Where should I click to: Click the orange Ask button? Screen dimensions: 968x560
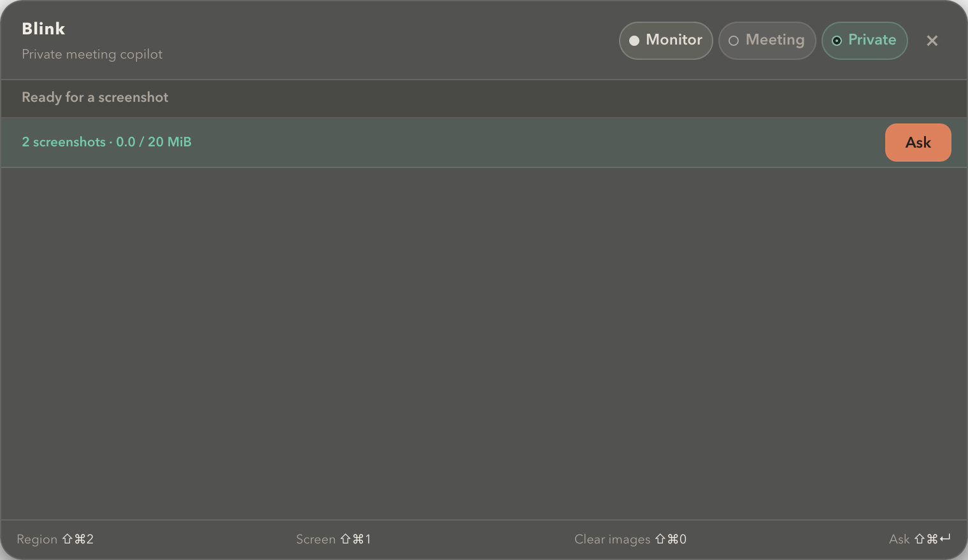[x=918, y=143]
